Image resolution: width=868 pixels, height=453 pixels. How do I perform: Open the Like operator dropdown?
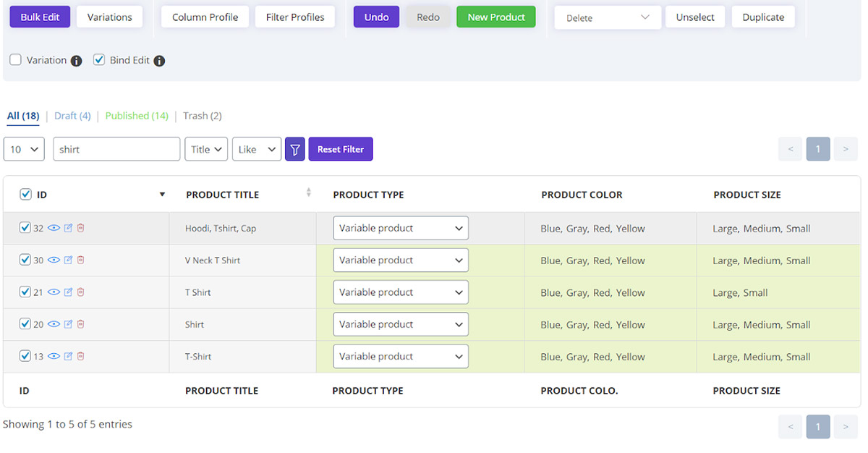pos(257,149)
